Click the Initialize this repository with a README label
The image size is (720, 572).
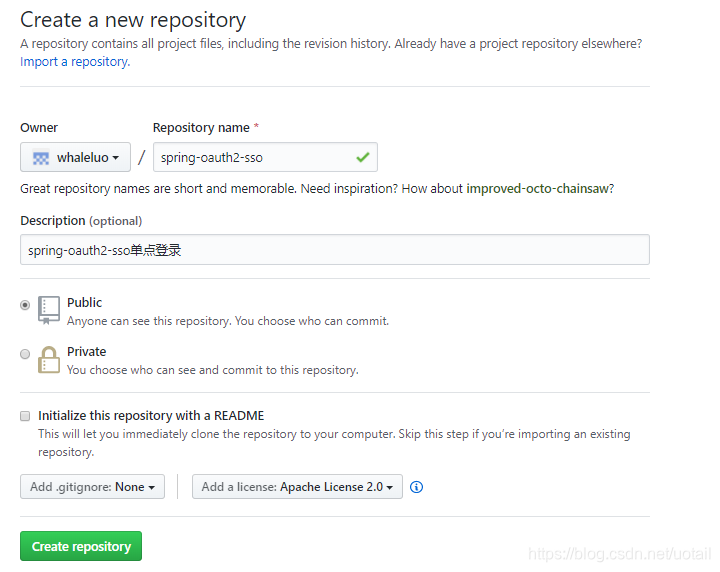[x=151, y=416]
